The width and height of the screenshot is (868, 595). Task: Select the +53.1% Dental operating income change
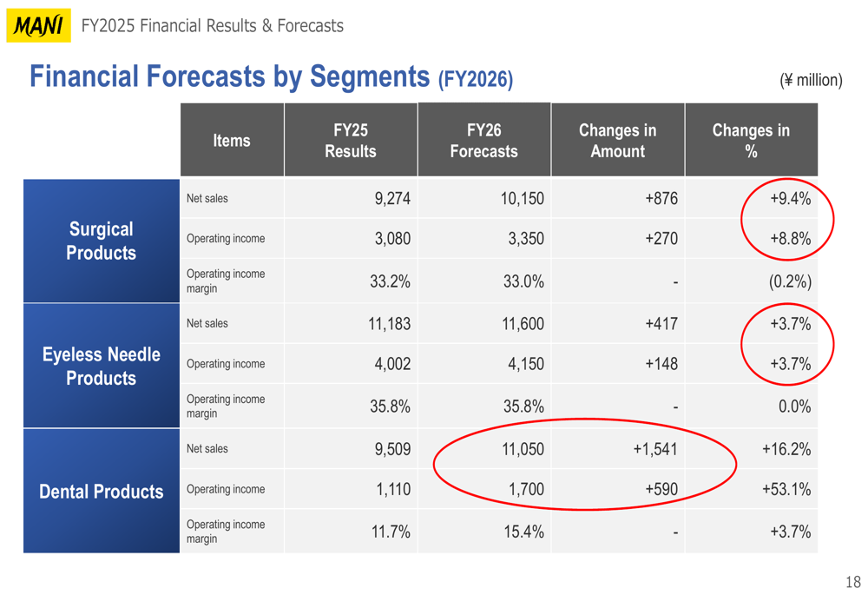click(786, 489)
